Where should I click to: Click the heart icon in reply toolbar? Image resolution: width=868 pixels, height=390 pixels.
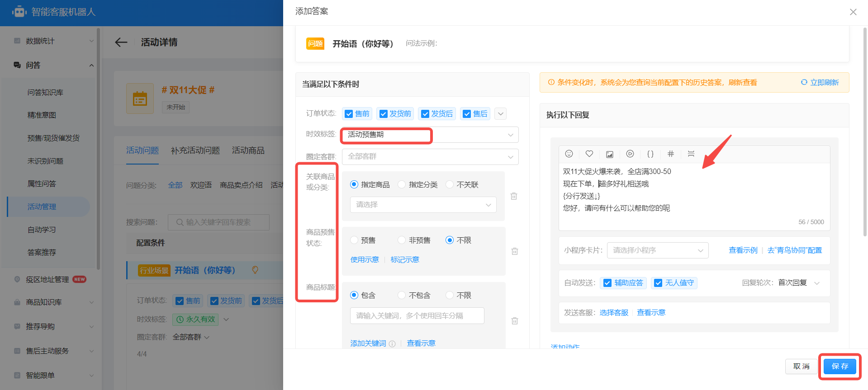[589, 154]
